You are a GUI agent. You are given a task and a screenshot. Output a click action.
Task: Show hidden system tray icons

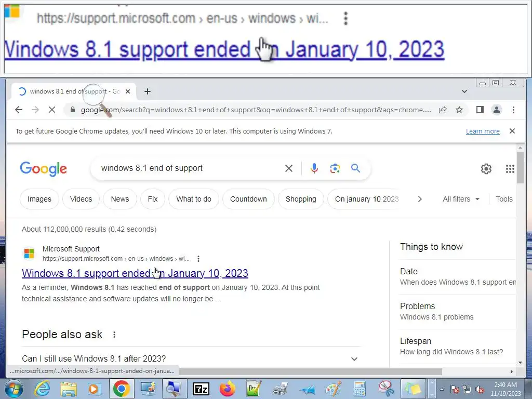click(442, 389)
